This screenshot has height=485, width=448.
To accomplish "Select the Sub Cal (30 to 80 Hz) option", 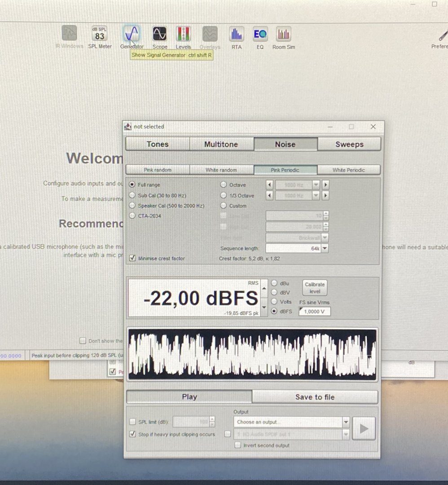I will [x=132, y=195].
